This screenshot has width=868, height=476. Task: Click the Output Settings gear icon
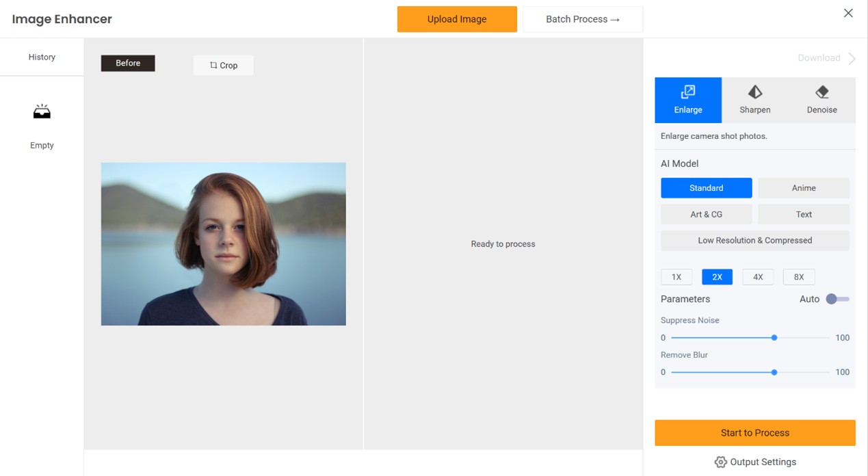720,462
